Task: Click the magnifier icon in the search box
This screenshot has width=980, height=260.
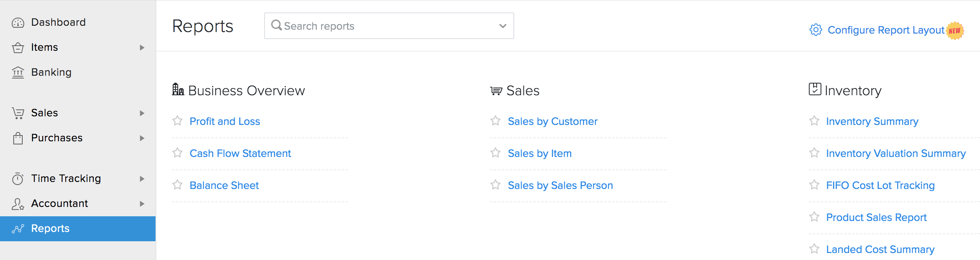Action: click(x=276, y=25)
